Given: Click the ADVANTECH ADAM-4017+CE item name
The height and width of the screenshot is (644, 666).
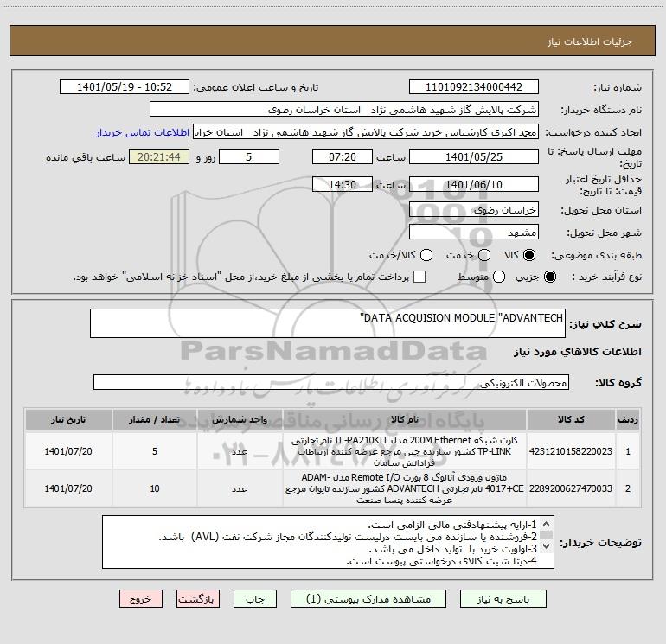Looking at the screenshot, I should tap(405, 488).
